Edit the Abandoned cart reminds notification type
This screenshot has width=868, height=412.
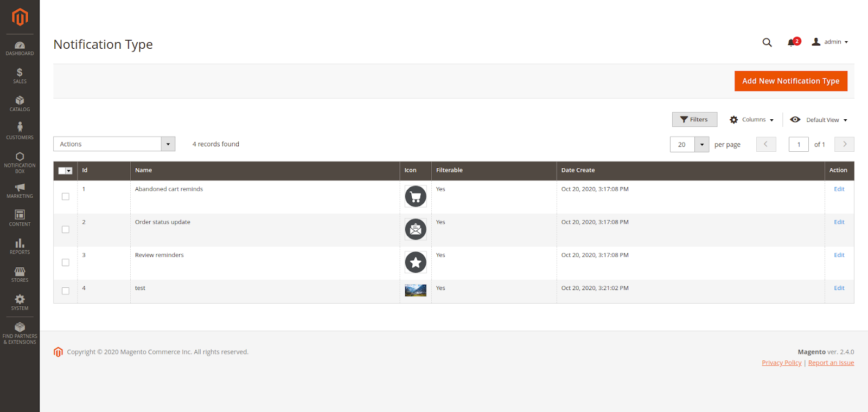pyautogui.click(x=839, y=189)
